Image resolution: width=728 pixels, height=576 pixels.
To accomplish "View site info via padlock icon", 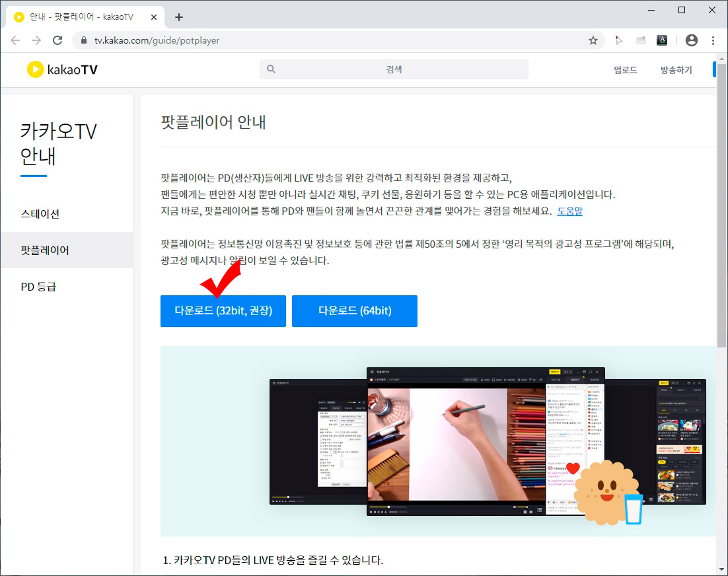I will (84, 40).
